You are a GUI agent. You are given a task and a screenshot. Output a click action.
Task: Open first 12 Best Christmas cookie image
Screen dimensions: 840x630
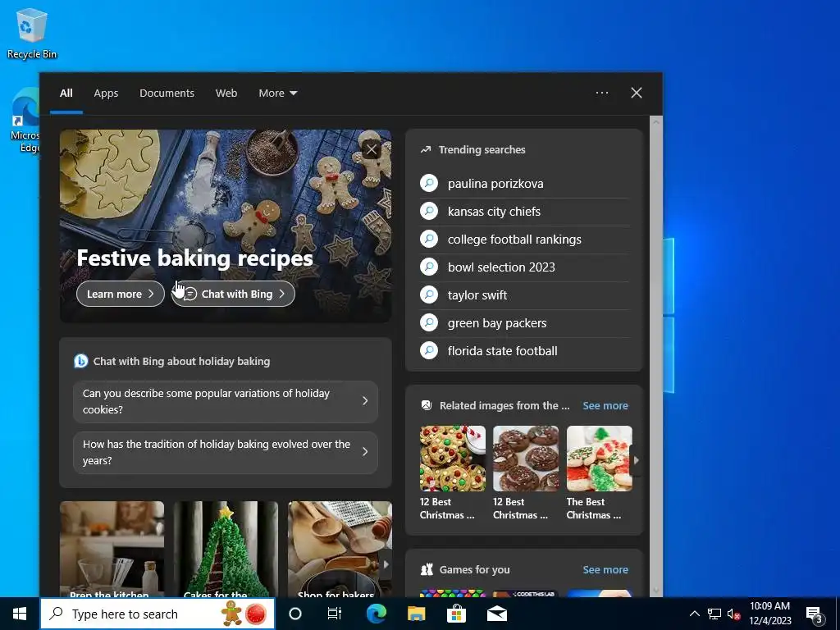coord(452,459)
